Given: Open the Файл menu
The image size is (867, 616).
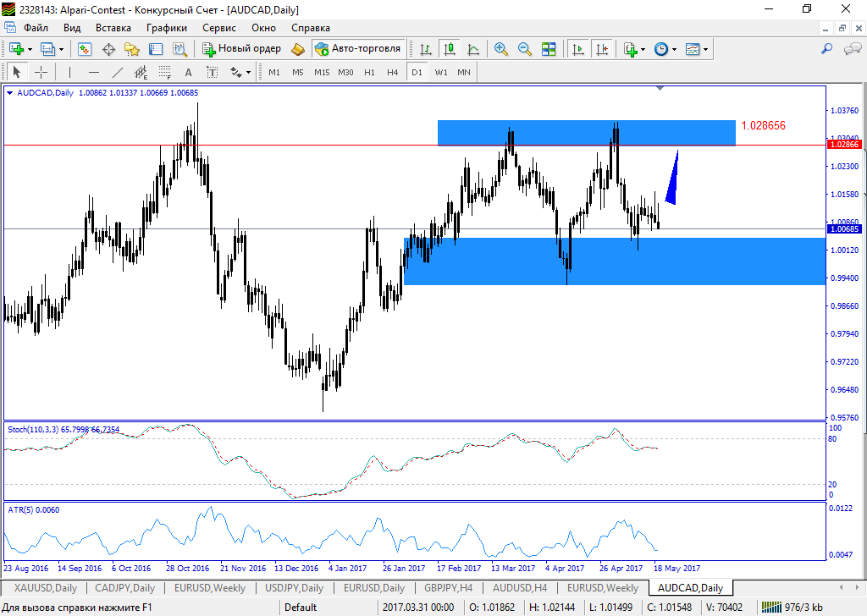Looking at the screenshot, I should point(36,28).
